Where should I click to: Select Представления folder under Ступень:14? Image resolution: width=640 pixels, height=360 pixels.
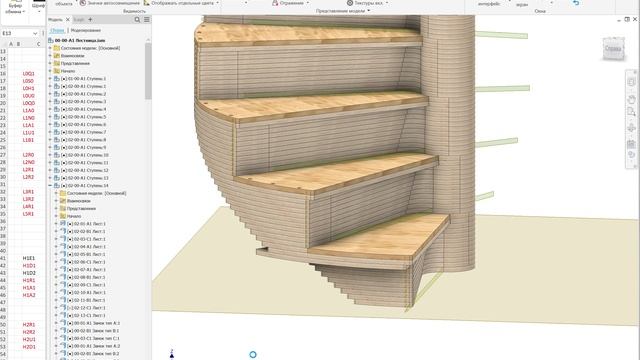pyautogui.click(x=81, y=209)
